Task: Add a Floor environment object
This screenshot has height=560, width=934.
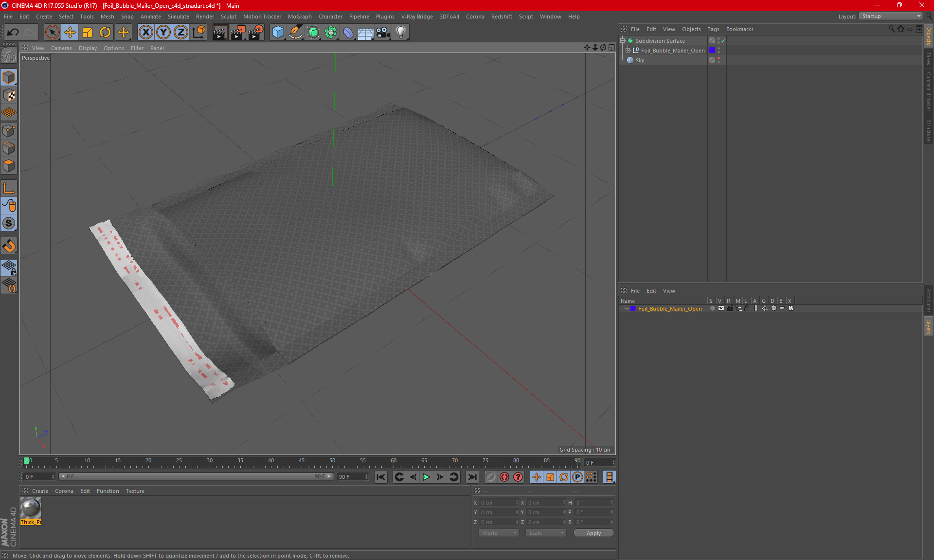Action: click(x=365, y=32)
